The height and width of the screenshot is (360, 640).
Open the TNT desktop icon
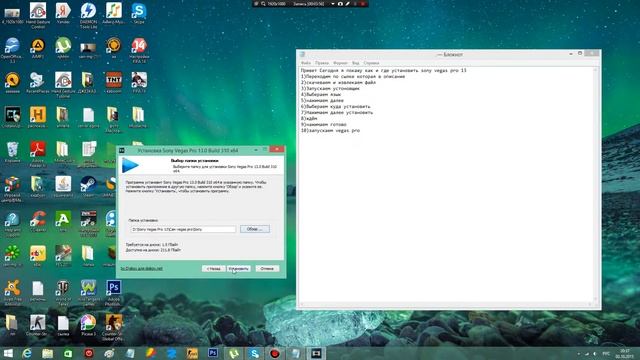click(x=113, y=83)
